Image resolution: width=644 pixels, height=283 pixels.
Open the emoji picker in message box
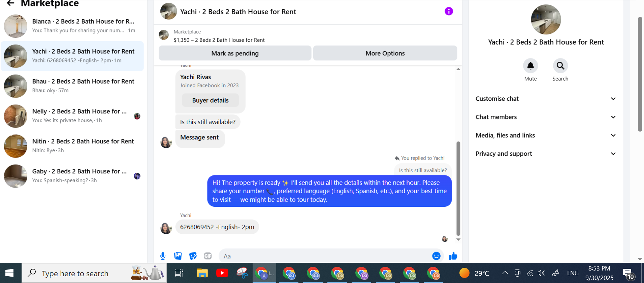point(436,256)
